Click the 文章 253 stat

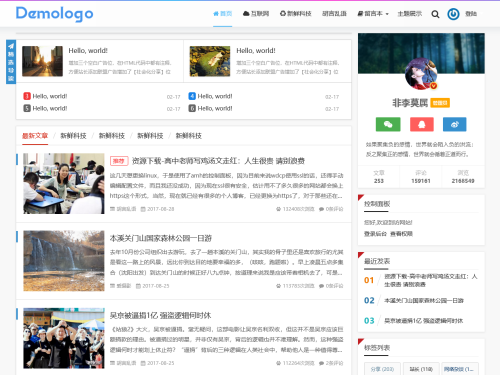pos(379,177)
